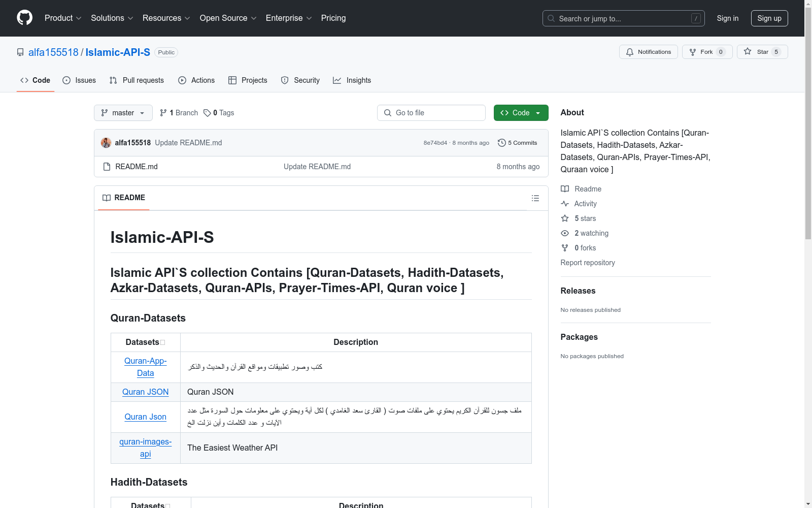Select the README tab in file viewer
Viewport: 812px width, 508px height.
point(124,198)
